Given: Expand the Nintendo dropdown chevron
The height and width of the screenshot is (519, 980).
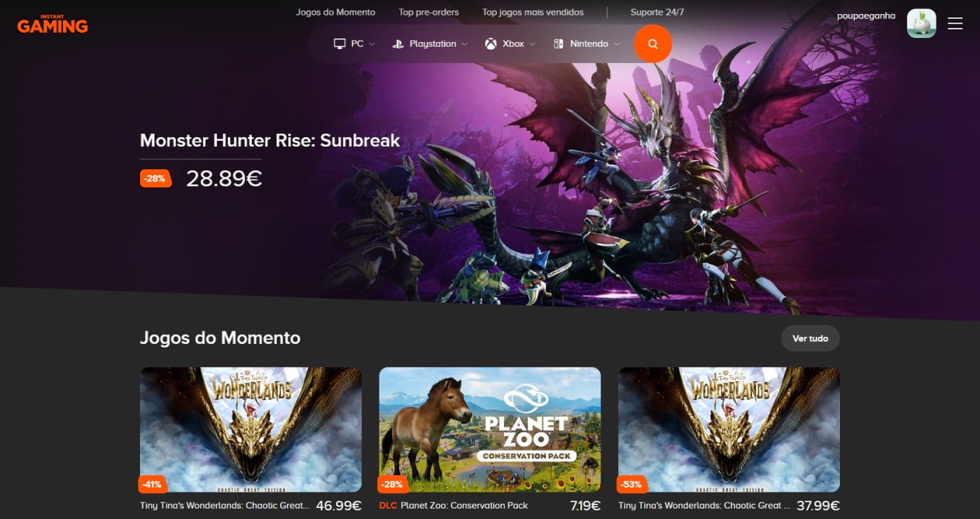Looking at the screenshot, I should (617, 44).
